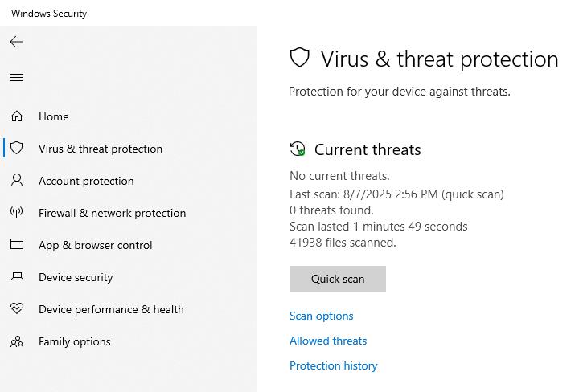Click the Family options people icon
This screenshot has width=579, height=392.
point(17,341)
